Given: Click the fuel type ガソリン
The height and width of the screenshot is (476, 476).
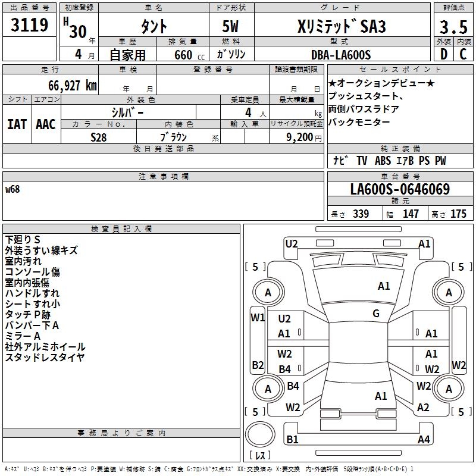Looking at the screenshot, I should [231, 54].
